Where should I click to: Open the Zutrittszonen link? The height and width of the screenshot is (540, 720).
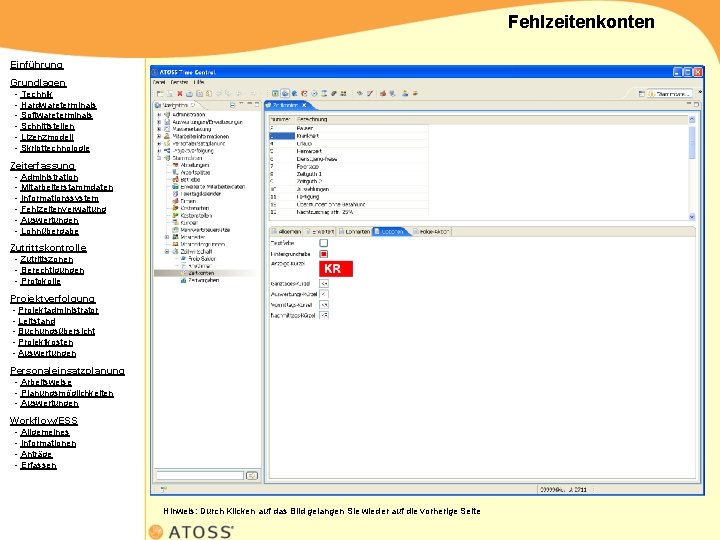[47, 260]
